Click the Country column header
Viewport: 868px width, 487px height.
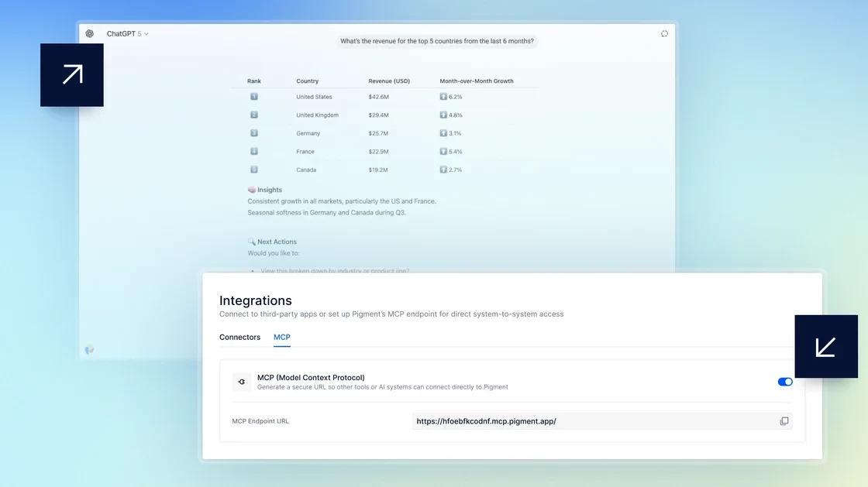(307, 81)
